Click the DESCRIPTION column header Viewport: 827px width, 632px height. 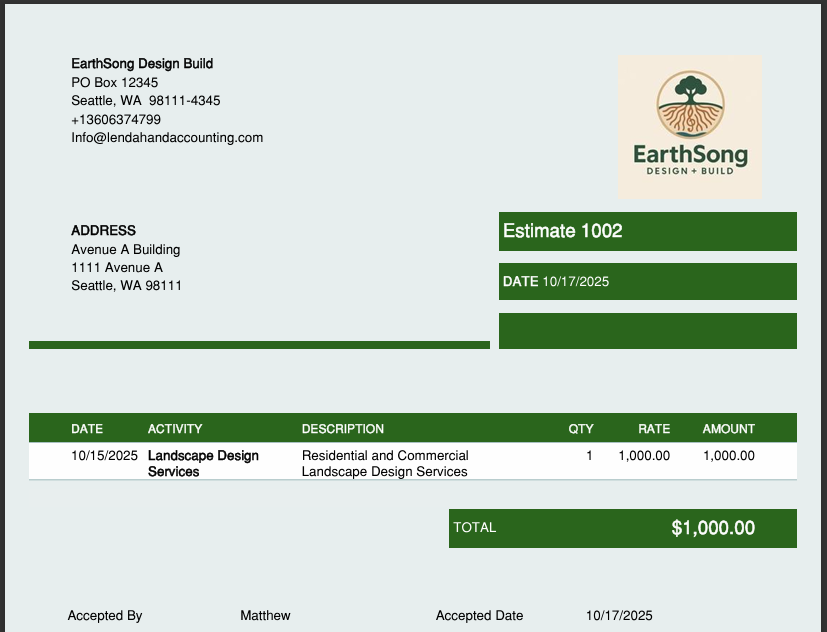point(343,429)
